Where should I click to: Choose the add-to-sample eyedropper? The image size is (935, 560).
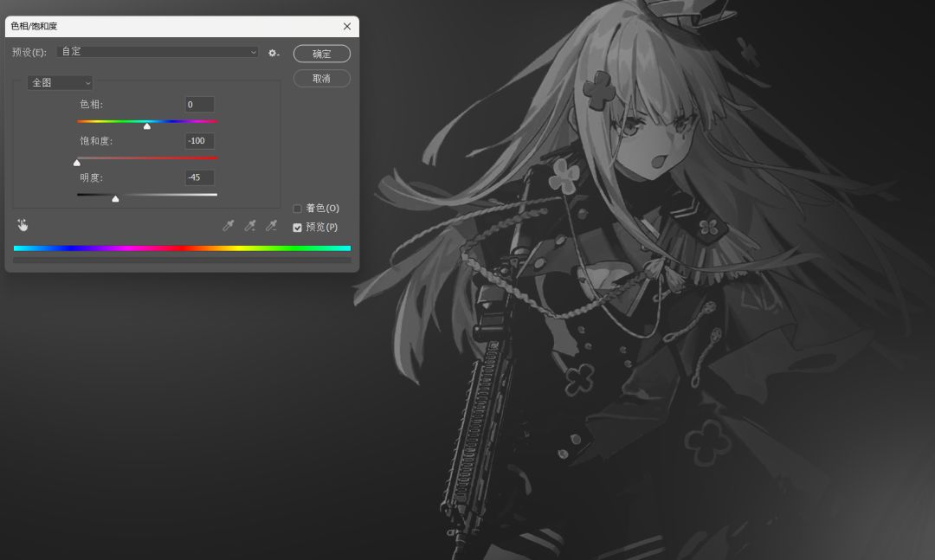pos(250,225)
